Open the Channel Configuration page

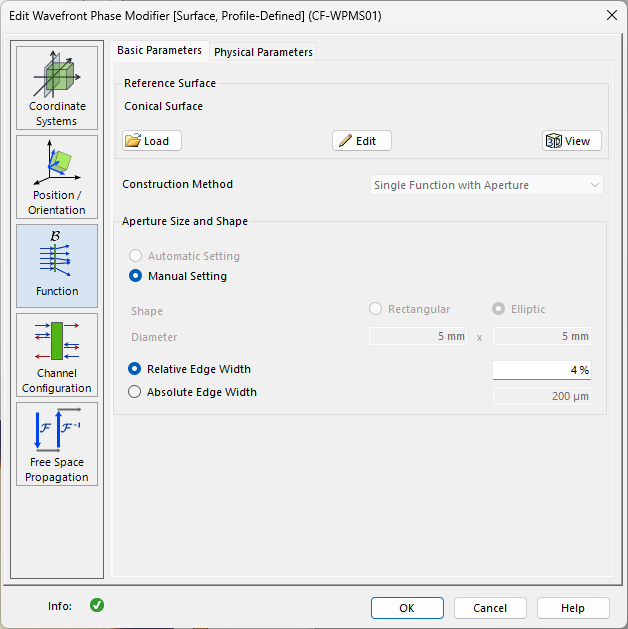pos(57,355)
